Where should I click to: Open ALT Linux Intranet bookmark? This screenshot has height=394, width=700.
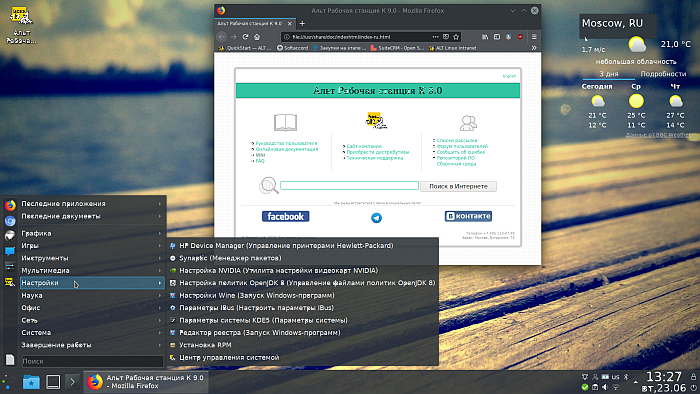coord(453,48)
